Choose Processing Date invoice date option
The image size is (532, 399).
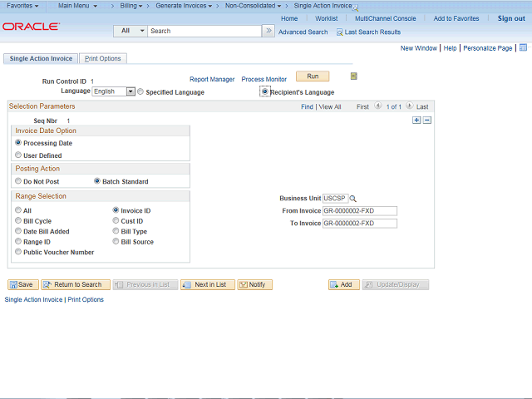18,142
